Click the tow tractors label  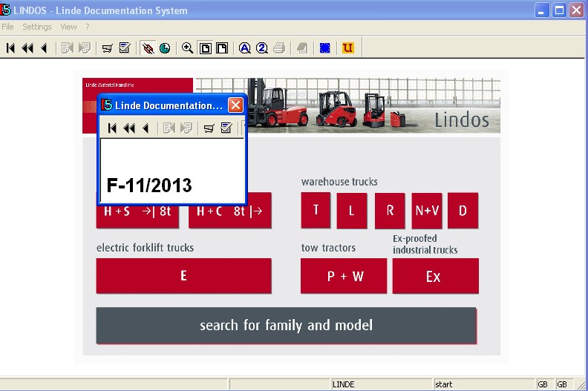328,248
